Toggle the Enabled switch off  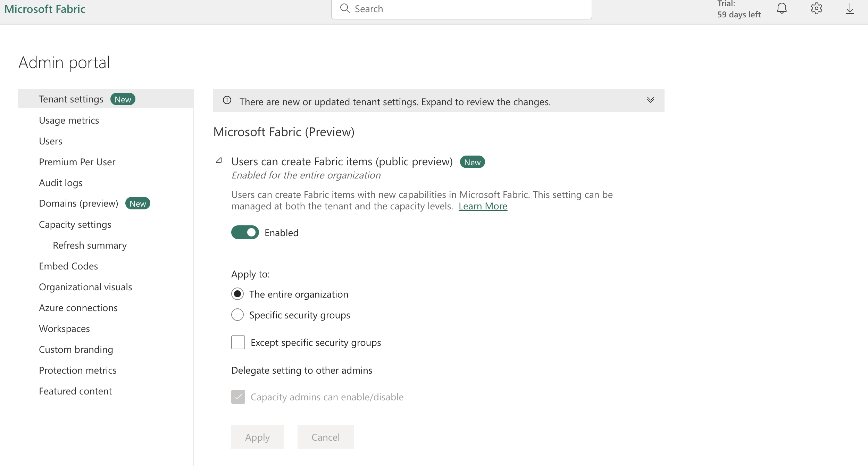pos(245,232)
